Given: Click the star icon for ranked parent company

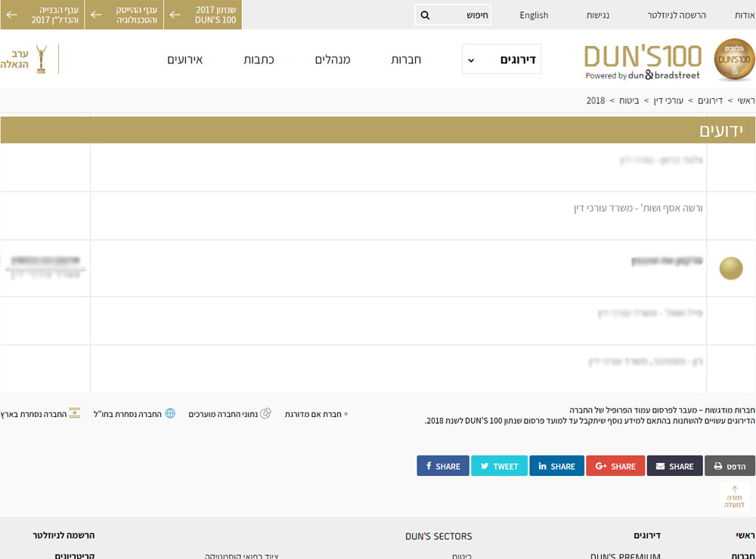Looking at the screenshot, I should coord(345,414).
